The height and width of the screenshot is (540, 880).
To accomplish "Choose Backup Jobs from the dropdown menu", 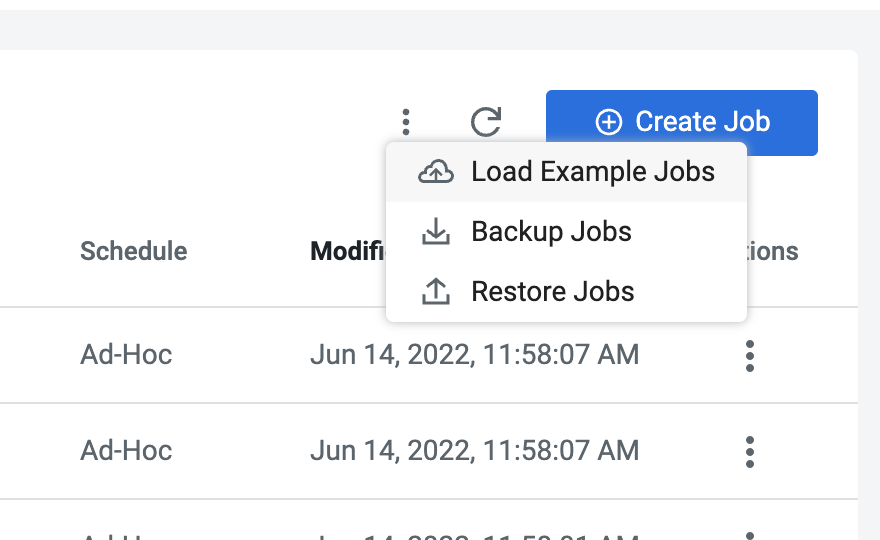I will click(551, 232).
